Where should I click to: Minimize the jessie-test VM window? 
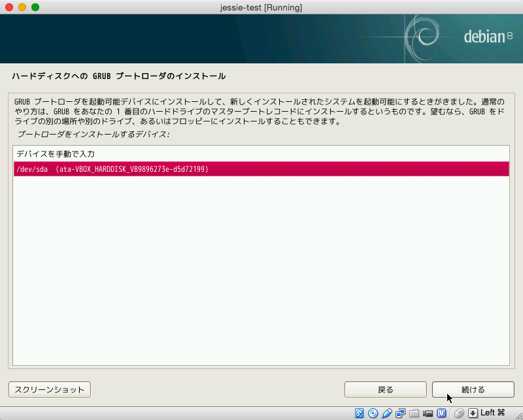click(22, 7)
